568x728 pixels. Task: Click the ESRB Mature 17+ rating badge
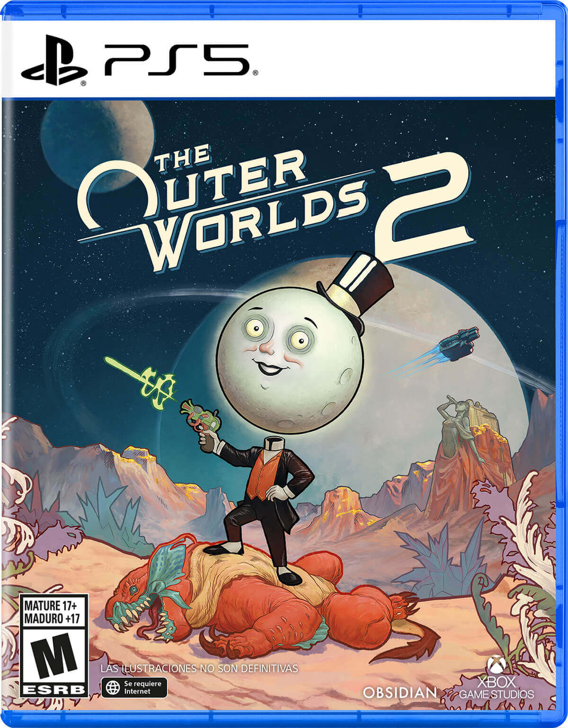pyautogui.click(x=53, y=646)
